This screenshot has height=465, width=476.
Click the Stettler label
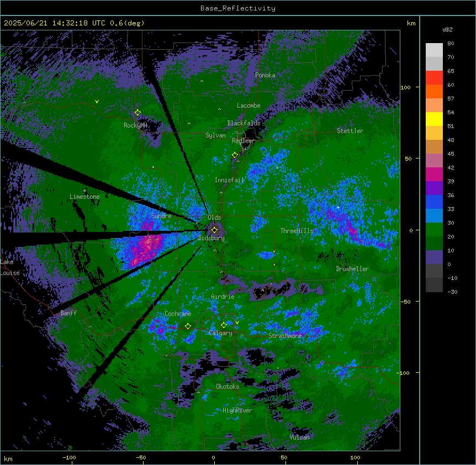click(350, 131)
